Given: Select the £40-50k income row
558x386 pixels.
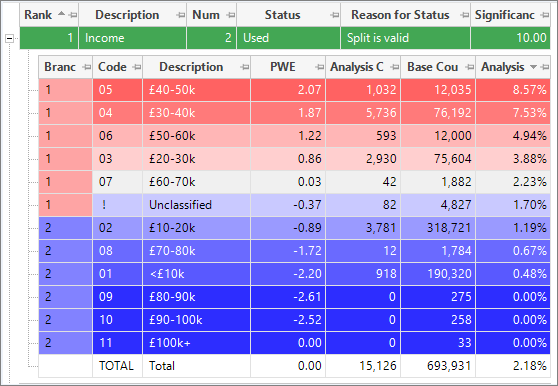Looking at the screenshot, I should [294, 90].
